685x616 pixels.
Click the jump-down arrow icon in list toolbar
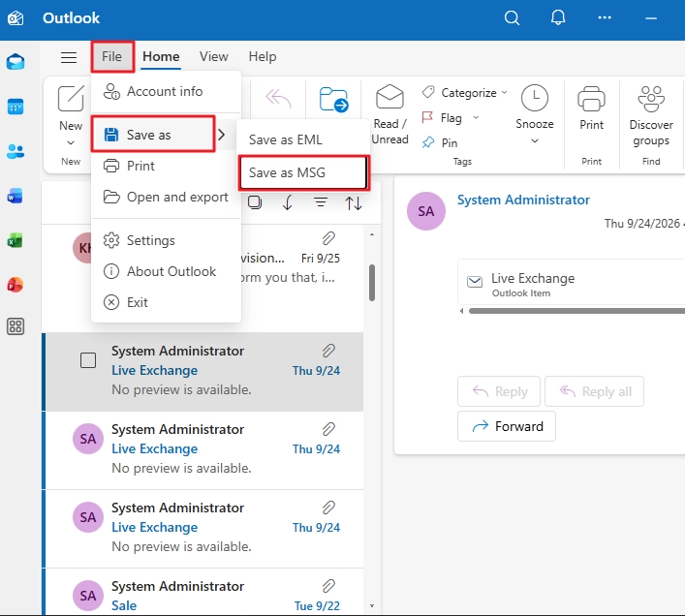coord(288,202)
